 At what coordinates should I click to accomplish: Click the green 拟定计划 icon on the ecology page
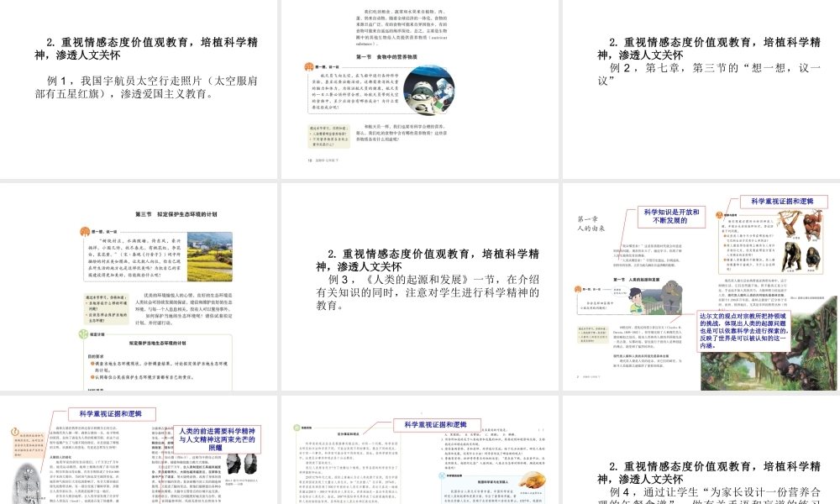pos(83,334)
